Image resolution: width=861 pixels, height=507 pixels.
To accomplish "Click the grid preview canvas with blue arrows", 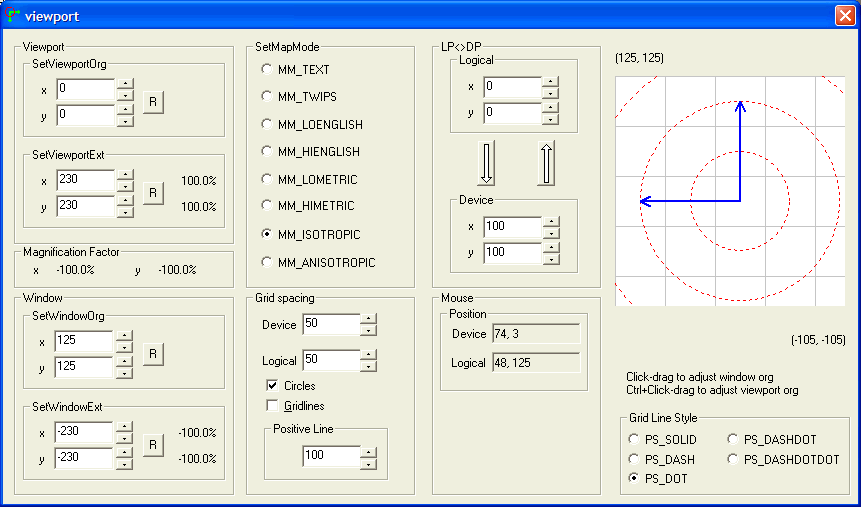I will [730, 191].
